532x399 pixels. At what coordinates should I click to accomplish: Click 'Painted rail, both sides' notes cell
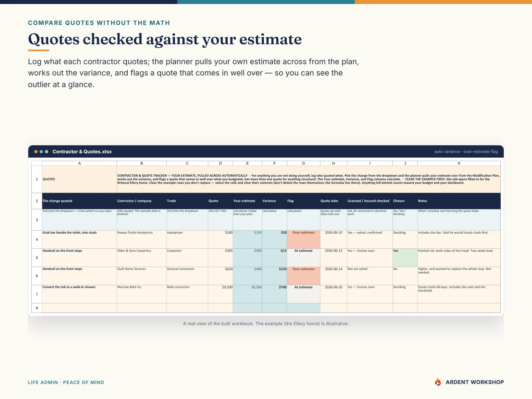459,258
